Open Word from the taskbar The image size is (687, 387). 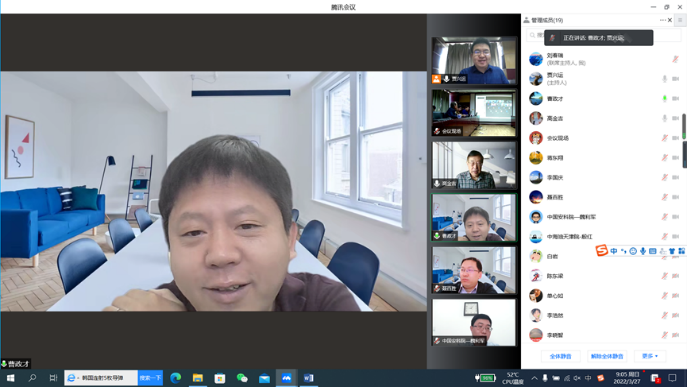[308, 378]
